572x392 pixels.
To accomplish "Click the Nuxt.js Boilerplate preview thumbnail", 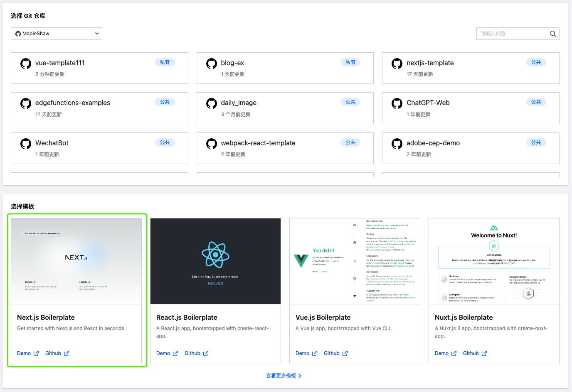I will (x=494, y=261).
